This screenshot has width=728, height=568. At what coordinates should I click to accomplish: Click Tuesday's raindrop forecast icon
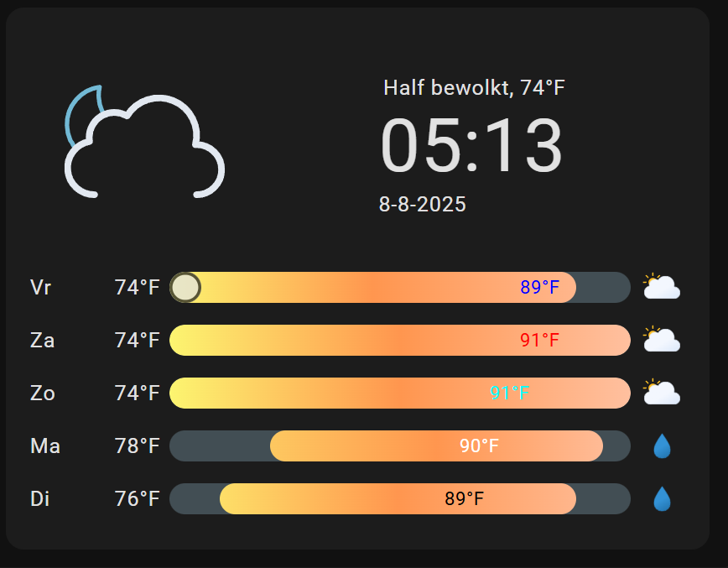coord(662,498)
